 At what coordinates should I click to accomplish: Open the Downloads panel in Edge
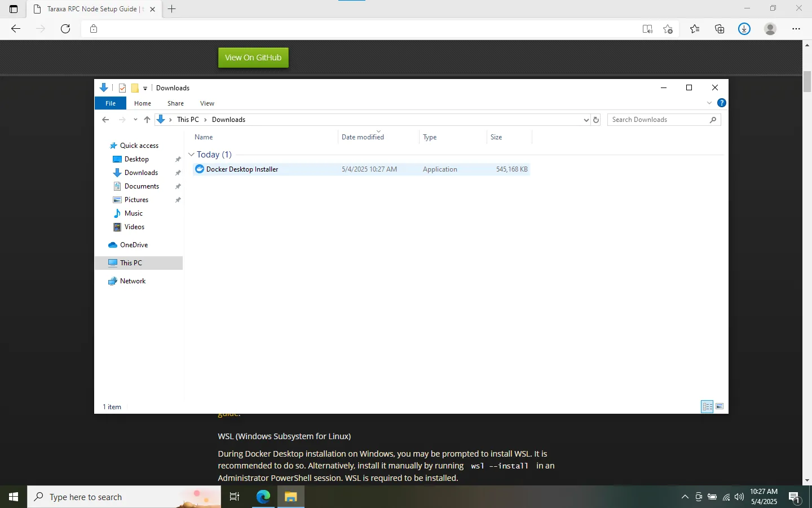coord(744,29)
